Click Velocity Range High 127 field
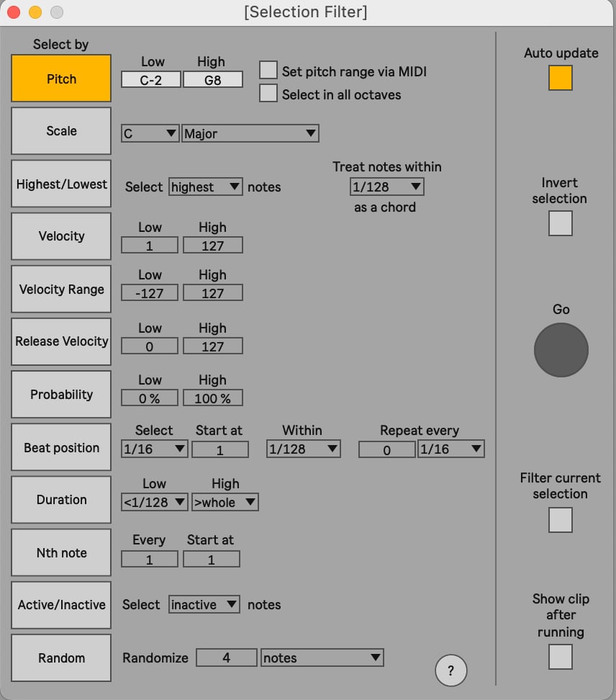616x700 pixels. point(213,293)
